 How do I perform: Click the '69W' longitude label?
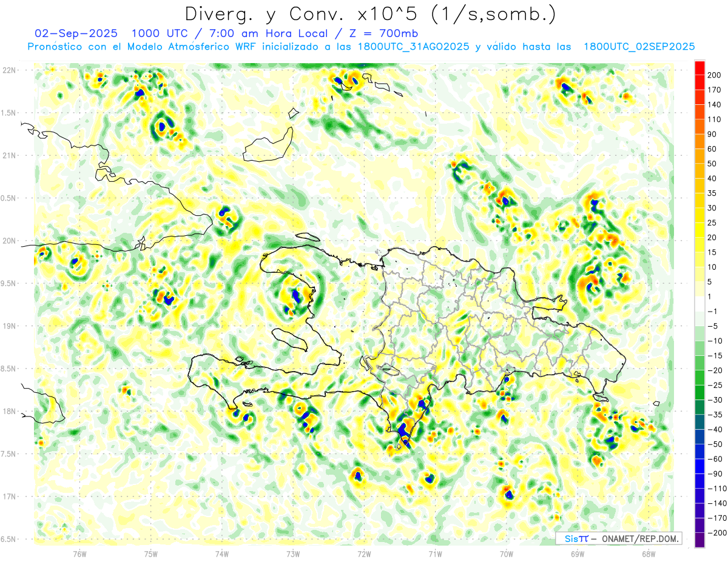click(x=578, y=554)
